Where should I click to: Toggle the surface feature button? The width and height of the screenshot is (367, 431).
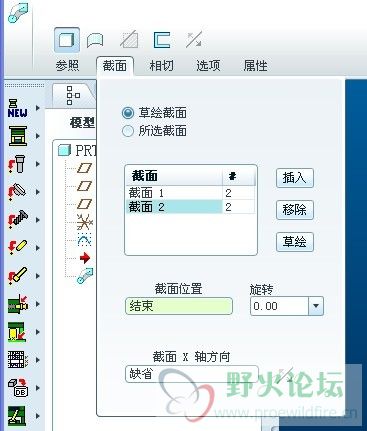coord(95,41)
